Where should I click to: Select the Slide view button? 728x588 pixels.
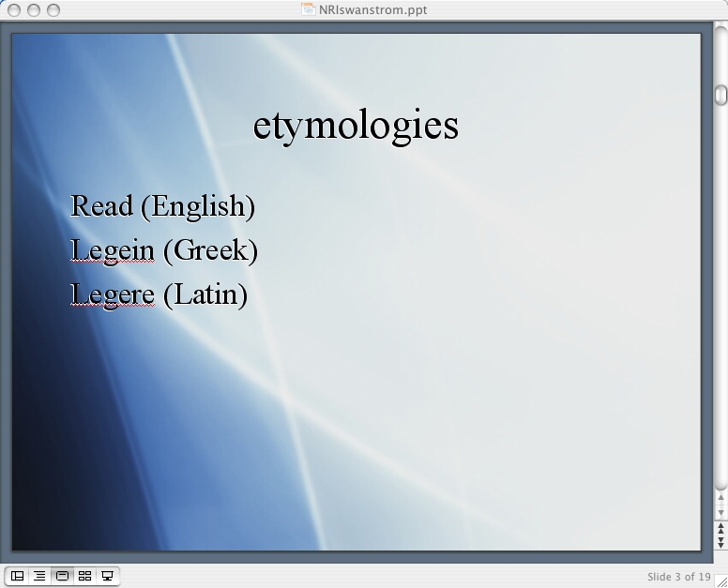point(62,576)
